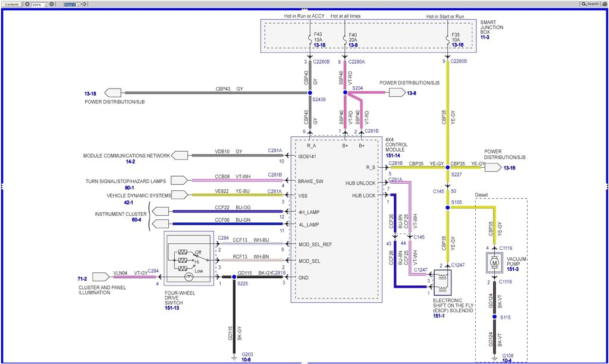Image resolution: width=609 pixels, height=364 pixels.
Task: Expand the top edge panel handle
Action: [x=304, y=10]
